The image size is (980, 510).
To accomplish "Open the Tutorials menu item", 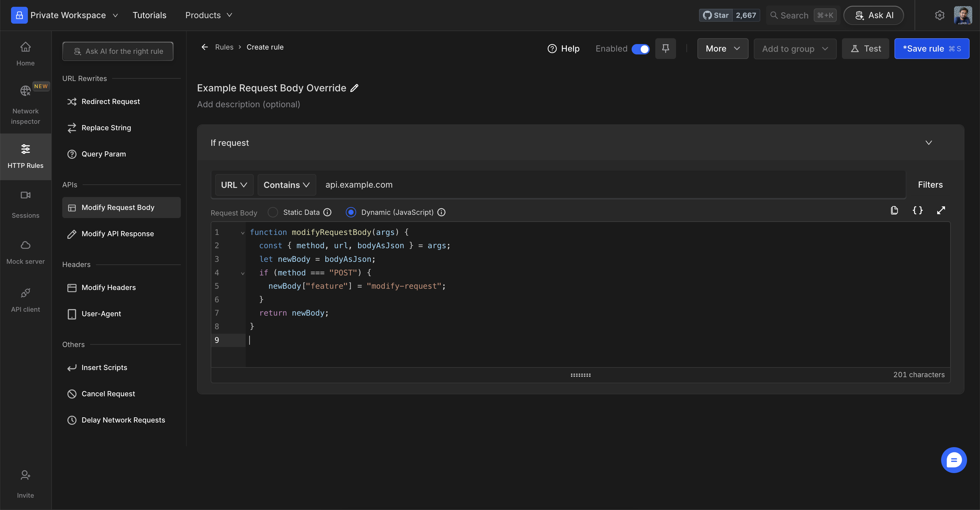I will tap(149, 15).
